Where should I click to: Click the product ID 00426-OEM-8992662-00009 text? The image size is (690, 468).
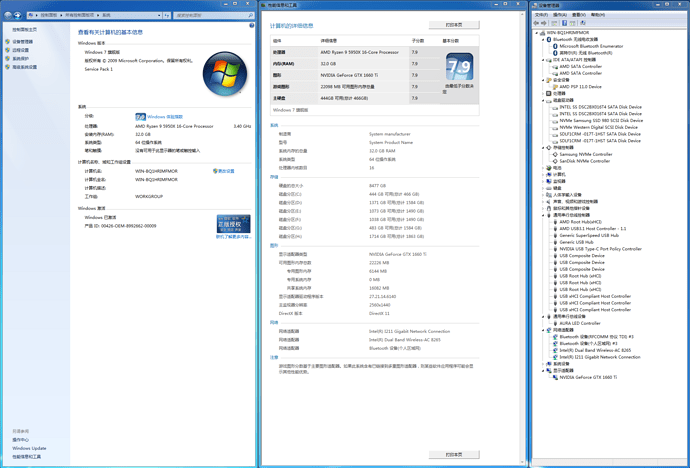pyautogui.click(x=129, y=226)
